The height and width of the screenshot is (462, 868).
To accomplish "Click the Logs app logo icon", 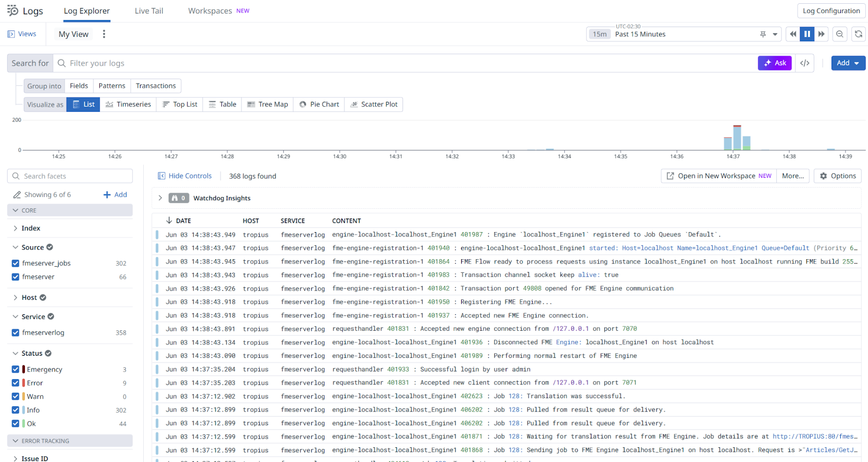I will [x=12, y=10].
